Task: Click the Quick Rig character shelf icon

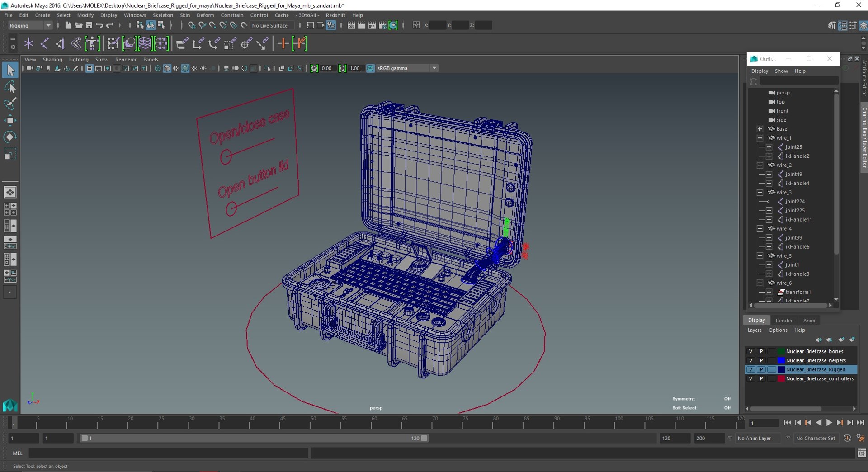Action: click(92, 44)
